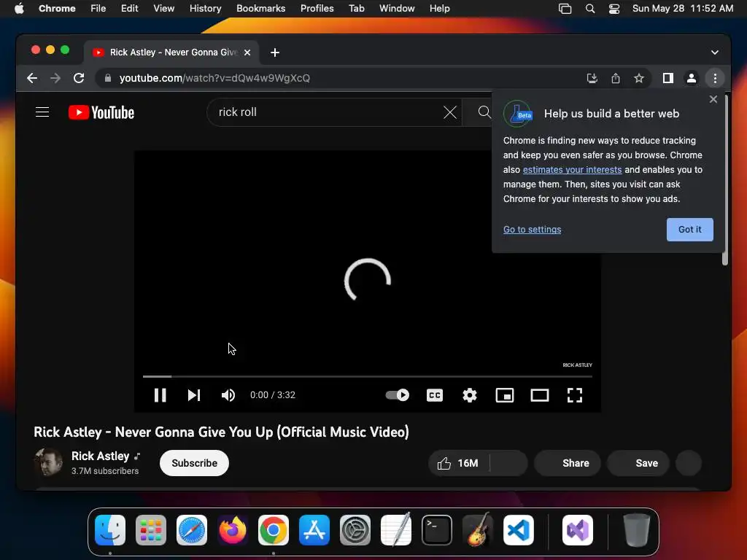Share the video
Image resolution: width=747 pixels, height=560 pixels.
click(x=568, y=463)
